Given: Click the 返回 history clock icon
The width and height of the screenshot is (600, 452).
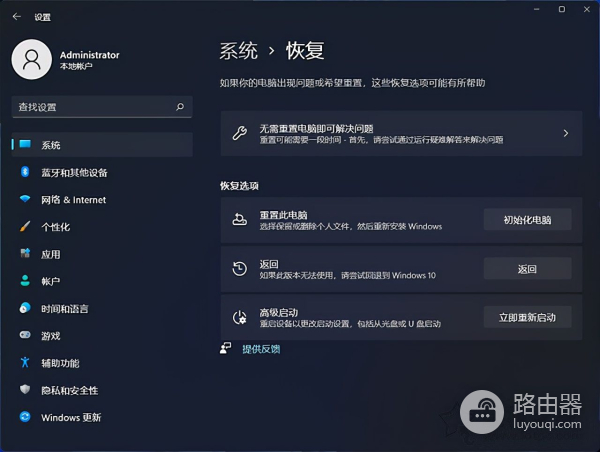Looking at the screenshot, I should (240, 269).
